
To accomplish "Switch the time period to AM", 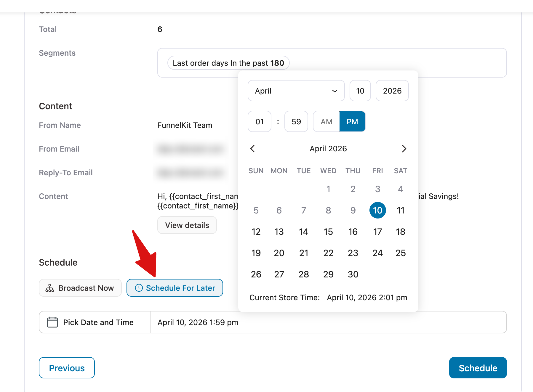I will pyautogui.click(x=326, y=121).
